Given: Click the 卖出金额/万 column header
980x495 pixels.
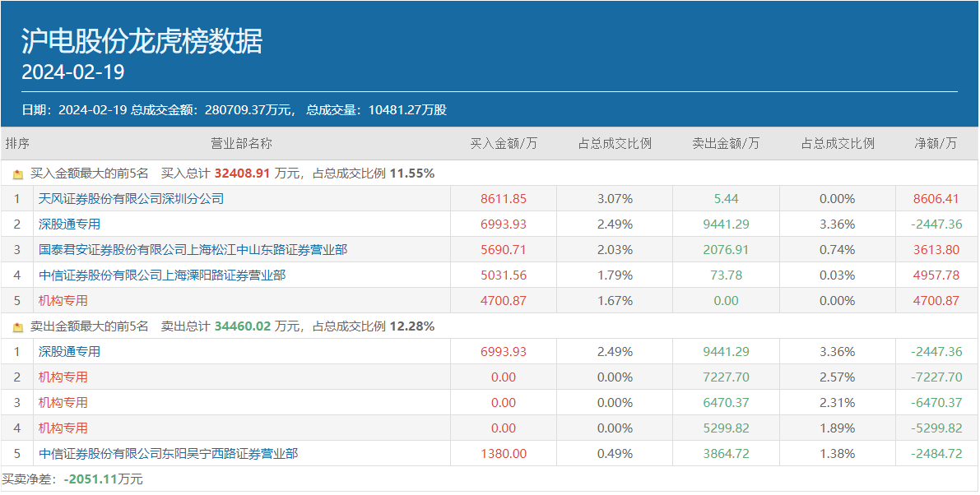Looking at the screenshot, I should click(x=726, y=144).
